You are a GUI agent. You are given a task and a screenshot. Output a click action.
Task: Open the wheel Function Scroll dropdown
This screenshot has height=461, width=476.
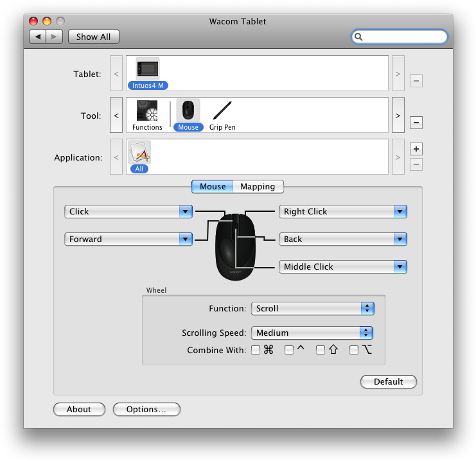click(x=313, y=308)
